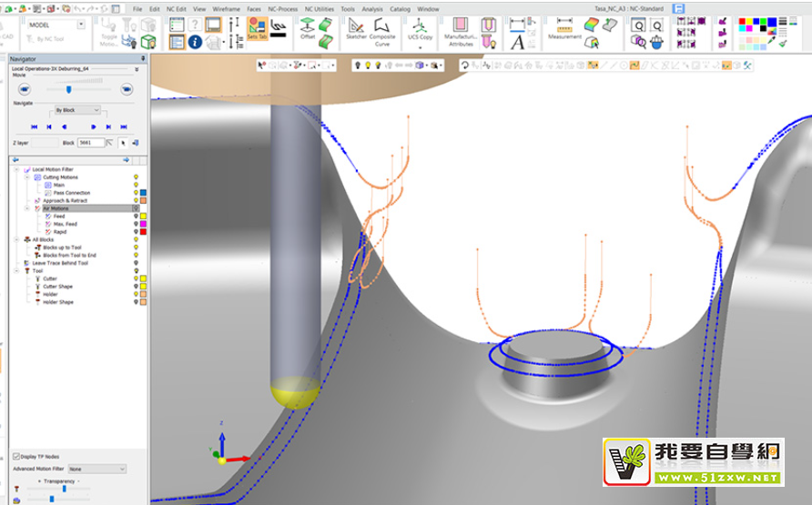
Task: Open the Wireframe menu
Action: pos(227,8)
